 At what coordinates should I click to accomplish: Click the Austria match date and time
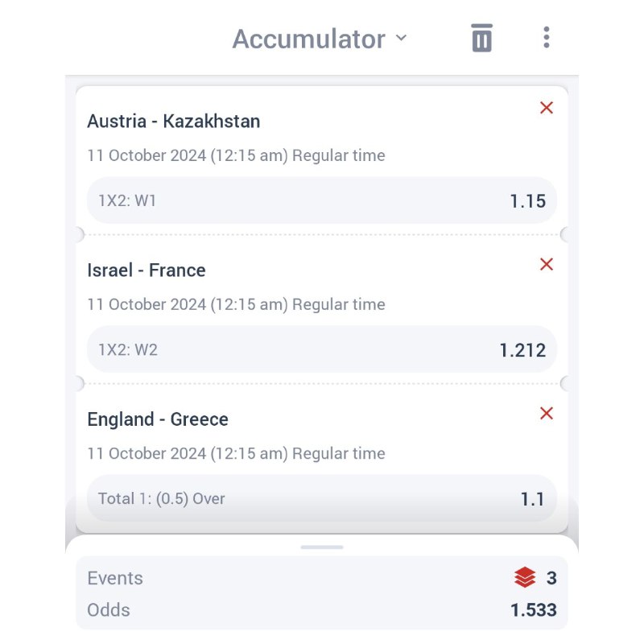click(236, 155)
